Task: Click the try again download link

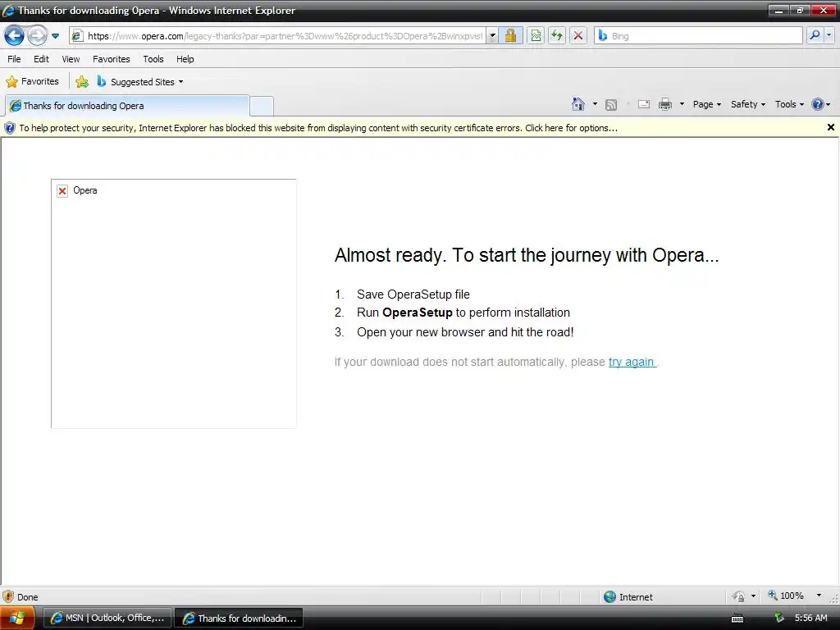Action: pyautogui.click(x=631, y=362)
